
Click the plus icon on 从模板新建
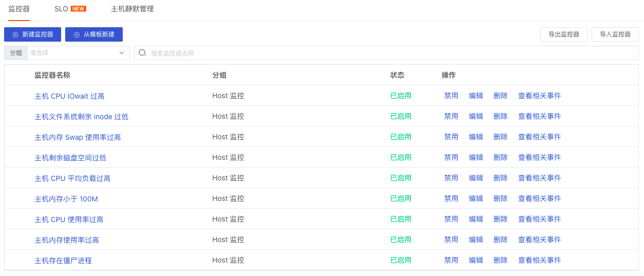(77, 34)
